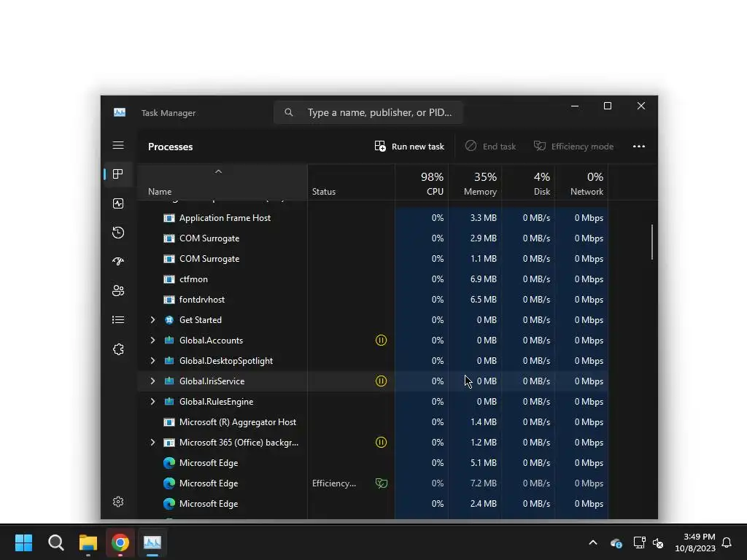Open the muted volume tray icon
Image resolution: width=747 pixels, height=560 pixels.
pos(659,542)
